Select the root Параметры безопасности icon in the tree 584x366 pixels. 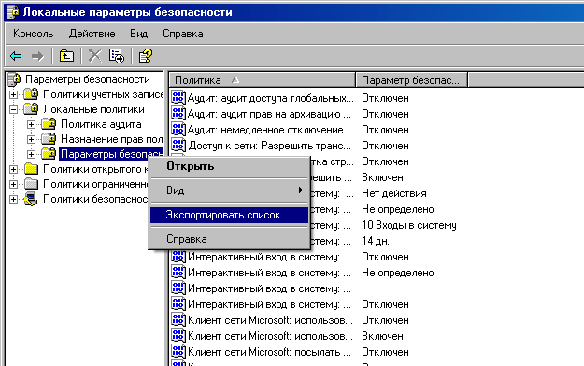[15, 79]
